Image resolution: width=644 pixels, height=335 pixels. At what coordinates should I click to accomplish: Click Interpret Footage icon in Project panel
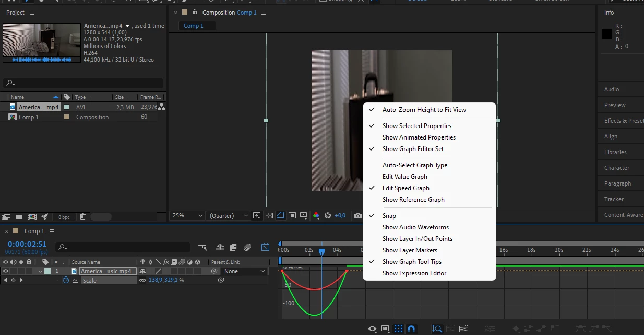(6, 216)
